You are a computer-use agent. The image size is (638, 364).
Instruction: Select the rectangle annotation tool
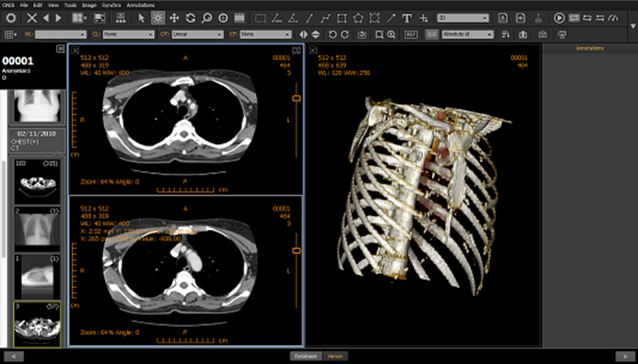pyautogui.click(x=261, y=18)
